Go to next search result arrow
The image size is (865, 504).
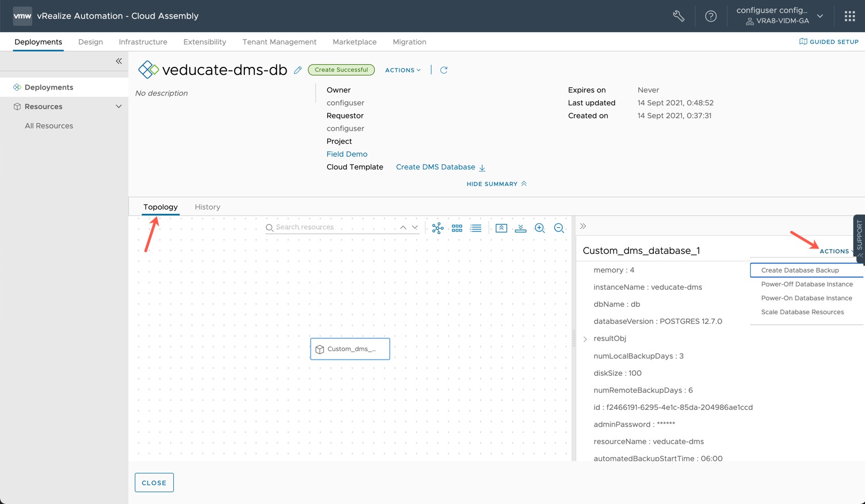(415, 227)
